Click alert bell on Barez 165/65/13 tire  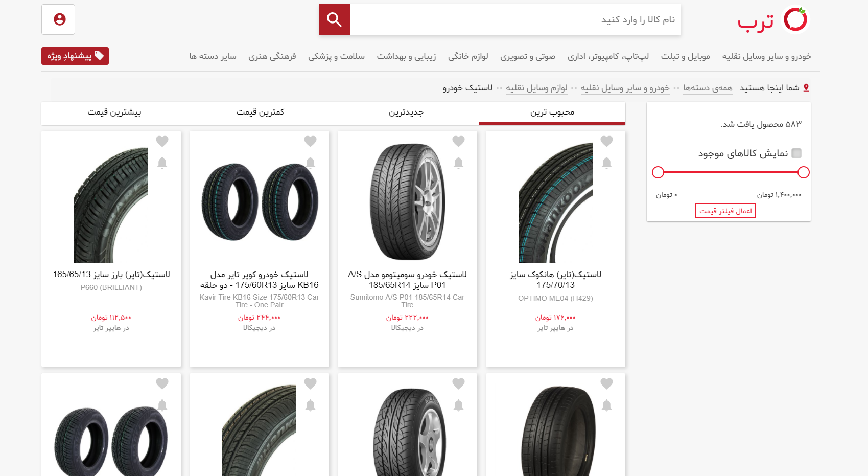pyautogui.click(x=162, y=163)
